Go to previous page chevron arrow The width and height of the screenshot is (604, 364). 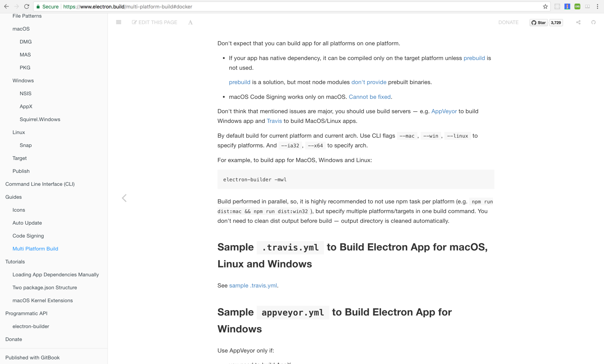[x=124, y=198]
